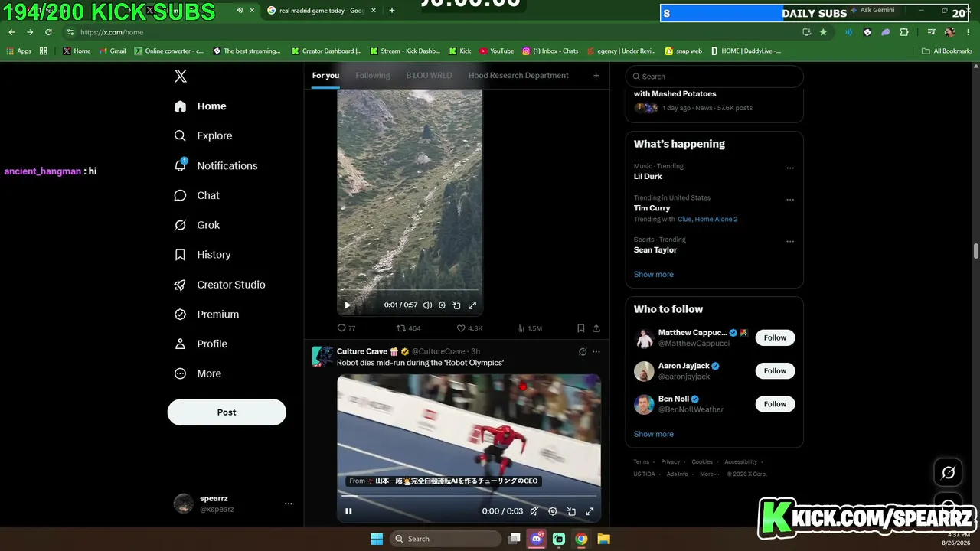Reply to the post with 77 replies
980x551 pixels.
pos(347,328)
